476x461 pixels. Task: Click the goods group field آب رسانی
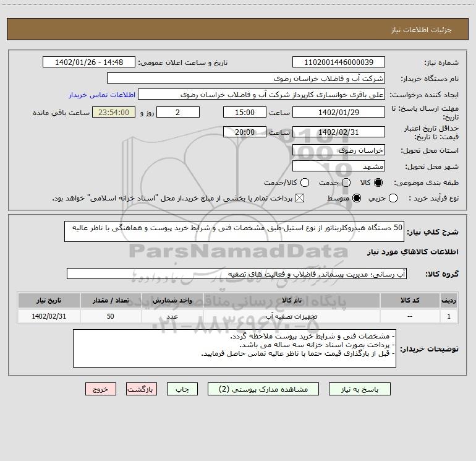(x=237, y=274)
